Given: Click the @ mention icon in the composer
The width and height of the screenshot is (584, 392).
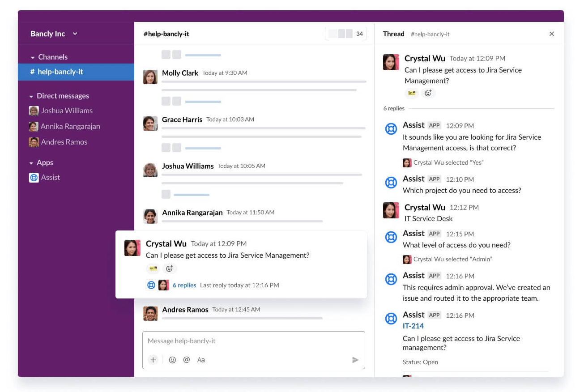Looking at the screenshot, I should 187,359.
